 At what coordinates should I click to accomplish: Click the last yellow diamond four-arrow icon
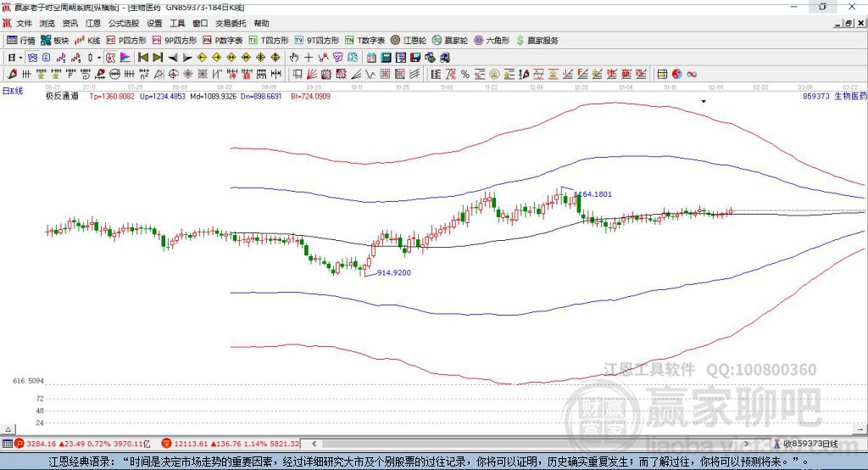point(275,58)
